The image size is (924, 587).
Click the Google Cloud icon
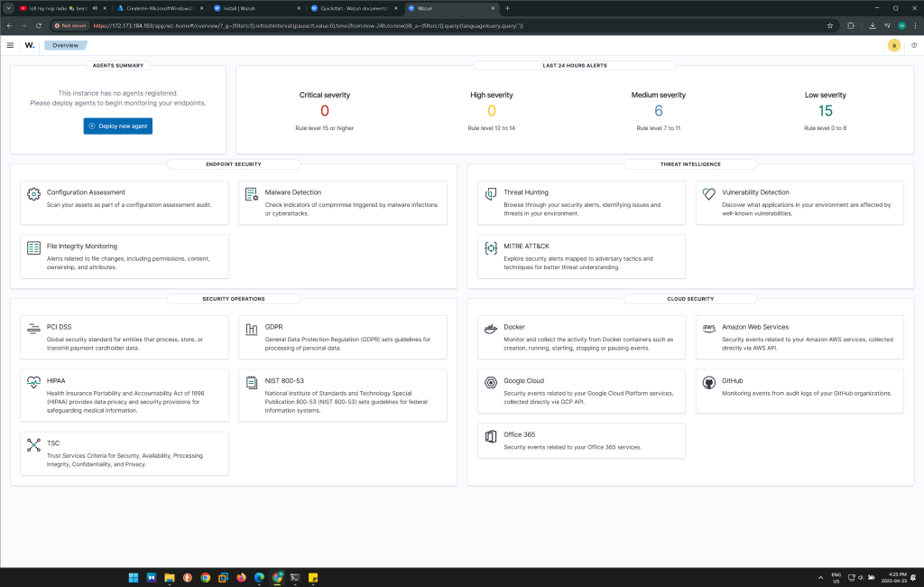[x=490, y=382]
